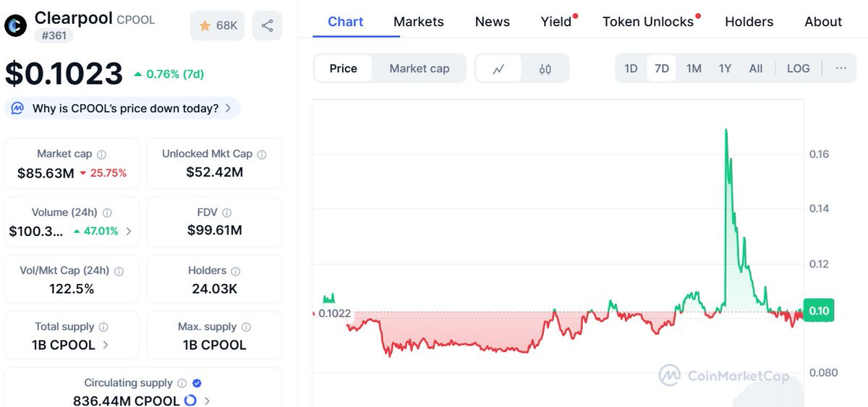Expand the Total supply 1B CPOOL chevron
Screen dimensions: 868x407
(106, 345)
